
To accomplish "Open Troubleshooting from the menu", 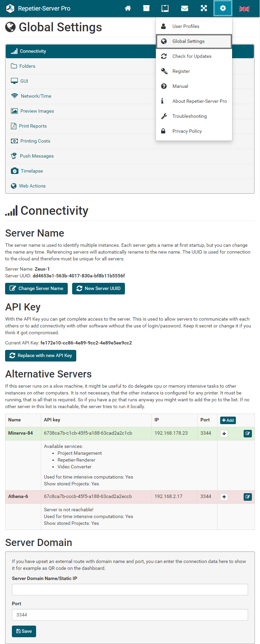I will click(x=194, y=116).
